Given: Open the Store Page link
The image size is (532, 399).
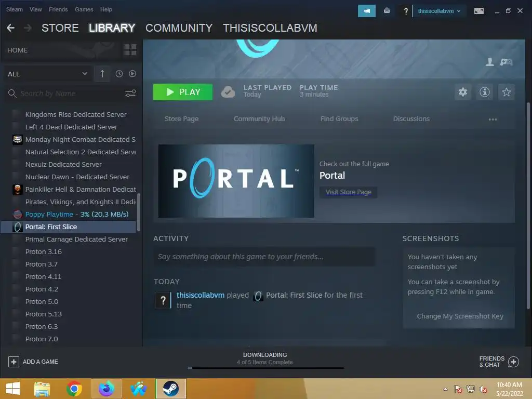Looking at the screenshot, I should (181, 119).
